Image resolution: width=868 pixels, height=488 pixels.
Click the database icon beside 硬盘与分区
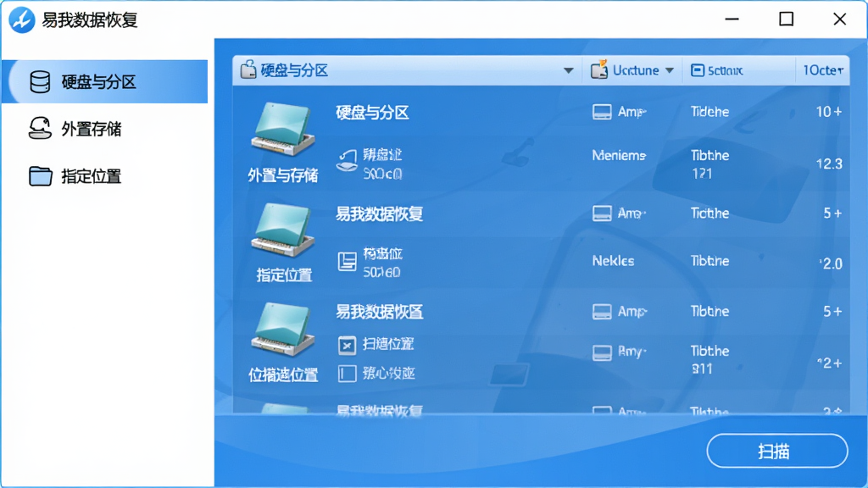tap(40, 82)
